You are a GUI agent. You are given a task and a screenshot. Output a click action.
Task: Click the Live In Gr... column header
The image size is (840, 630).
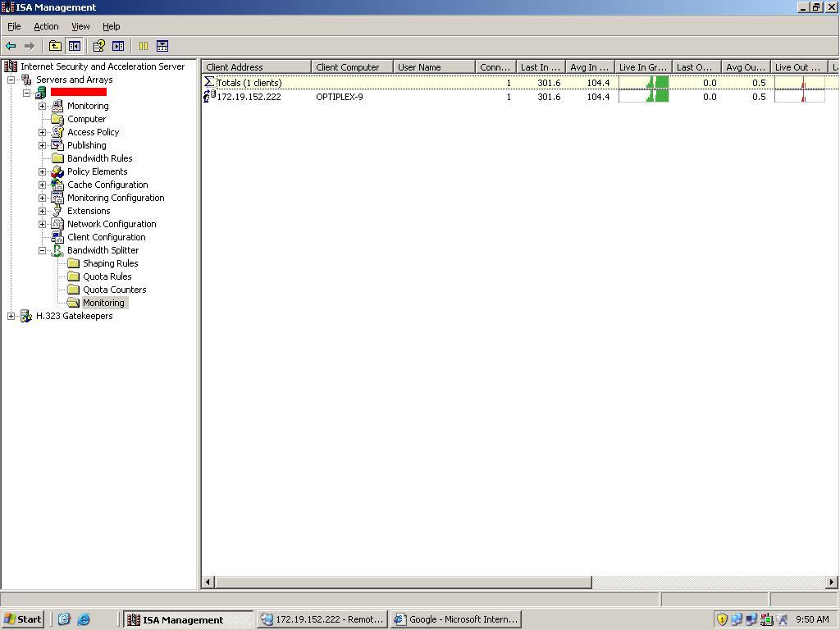[643, 67]
